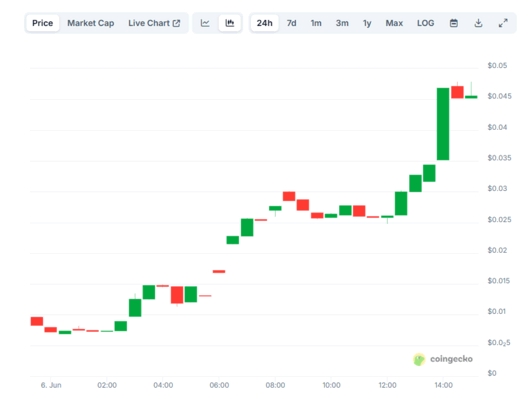This screenshot has width=531, height=399.
Task: Toggle LOG scale
Action: pos(426,23)
